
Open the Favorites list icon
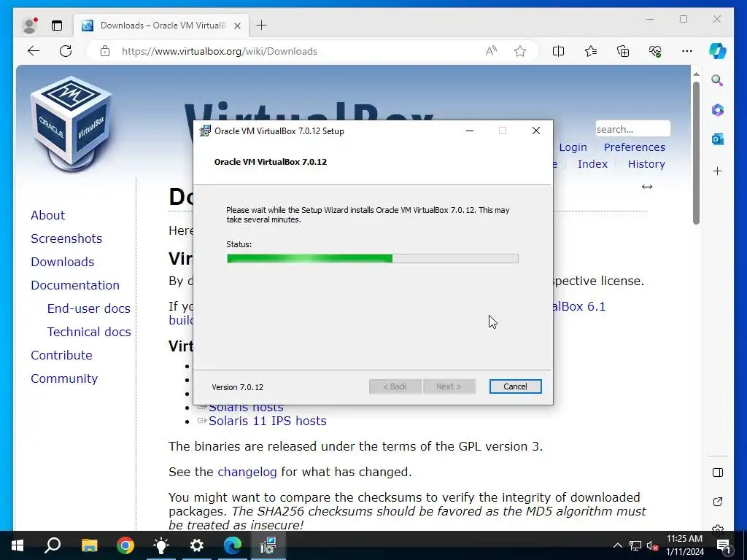tap(591, 51)
